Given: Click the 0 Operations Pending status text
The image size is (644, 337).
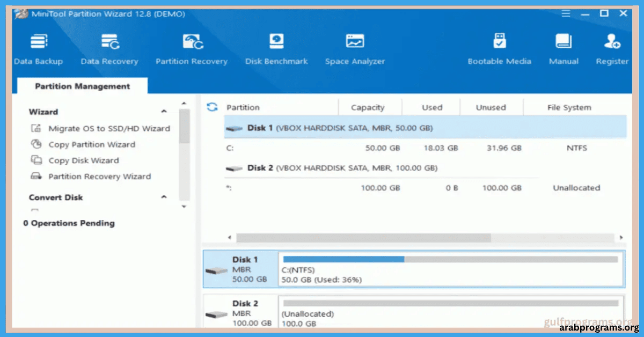Looking at the screenshot, I should 69,223.
